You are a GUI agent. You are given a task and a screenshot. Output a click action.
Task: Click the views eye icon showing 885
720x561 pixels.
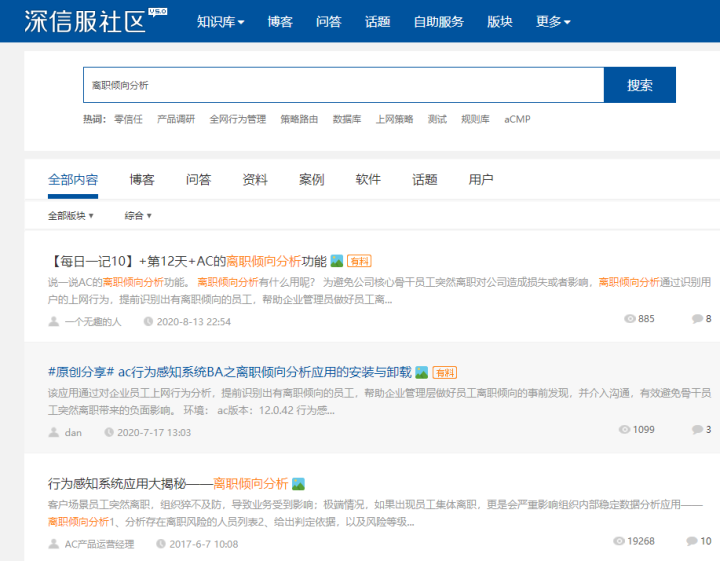630,319
